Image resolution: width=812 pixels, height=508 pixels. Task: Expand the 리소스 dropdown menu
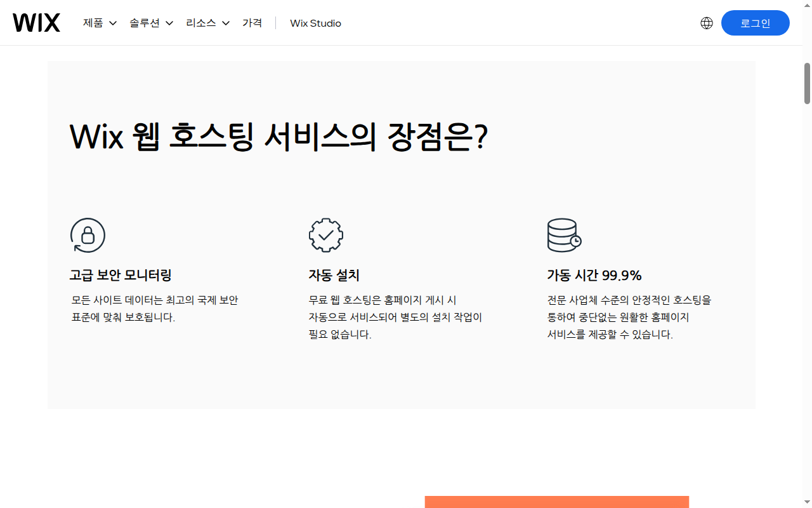(x=208, y=23)
